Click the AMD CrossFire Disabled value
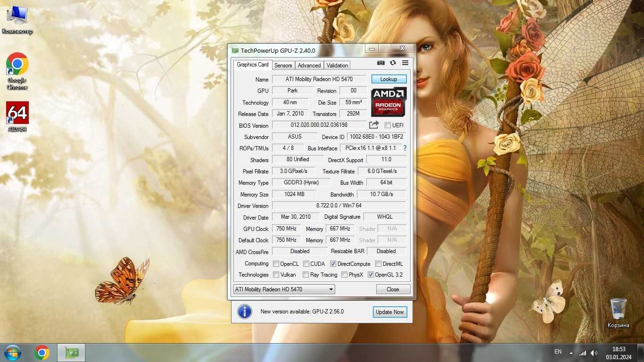This screenshot has height=362, width=644. (x=300, y=251)
